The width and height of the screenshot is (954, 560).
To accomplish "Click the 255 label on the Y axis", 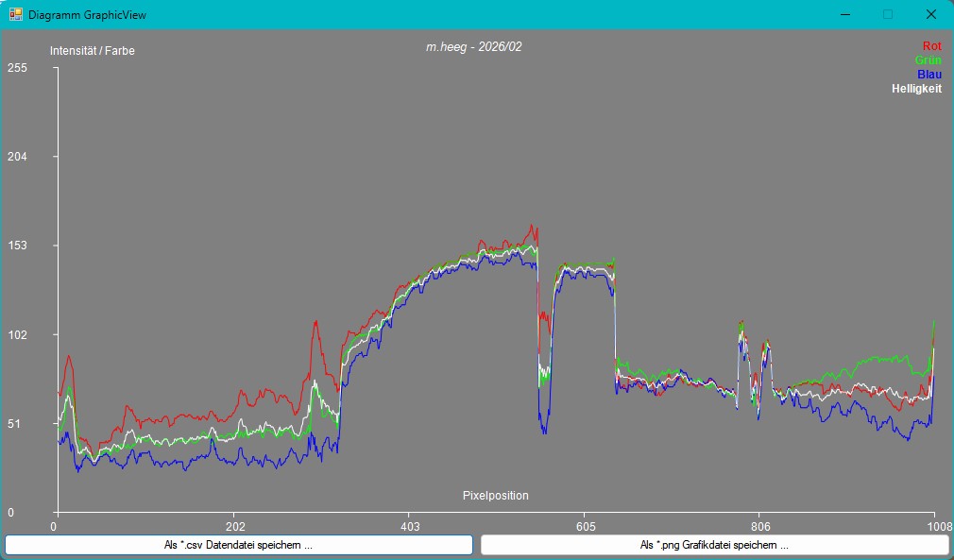I will pos(17,68).
